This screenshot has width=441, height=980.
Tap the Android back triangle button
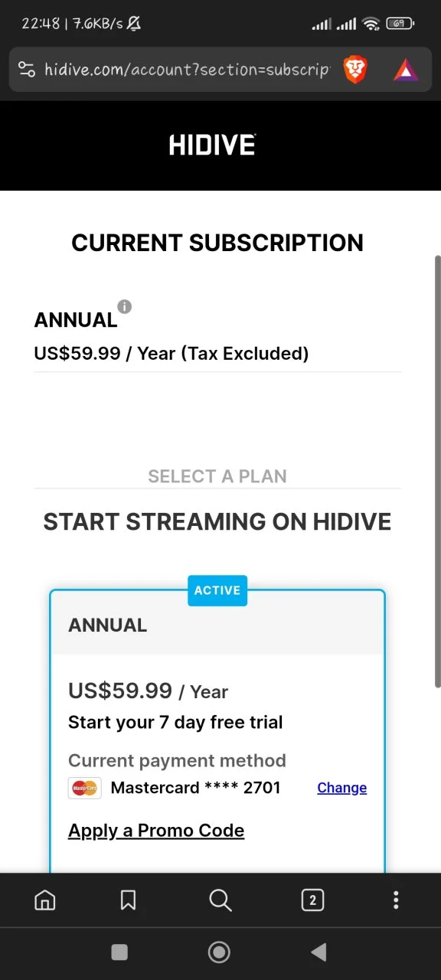pos(318,952)
